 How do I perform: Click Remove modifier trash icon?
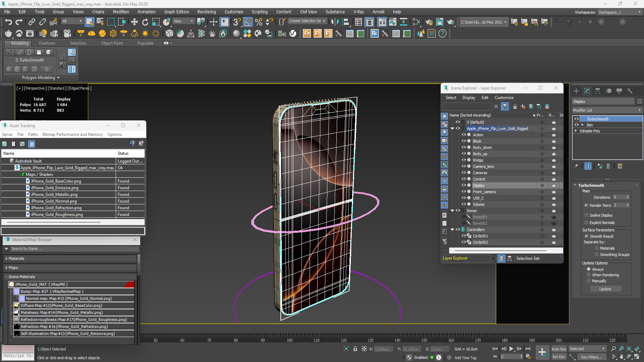click(608, 166)
